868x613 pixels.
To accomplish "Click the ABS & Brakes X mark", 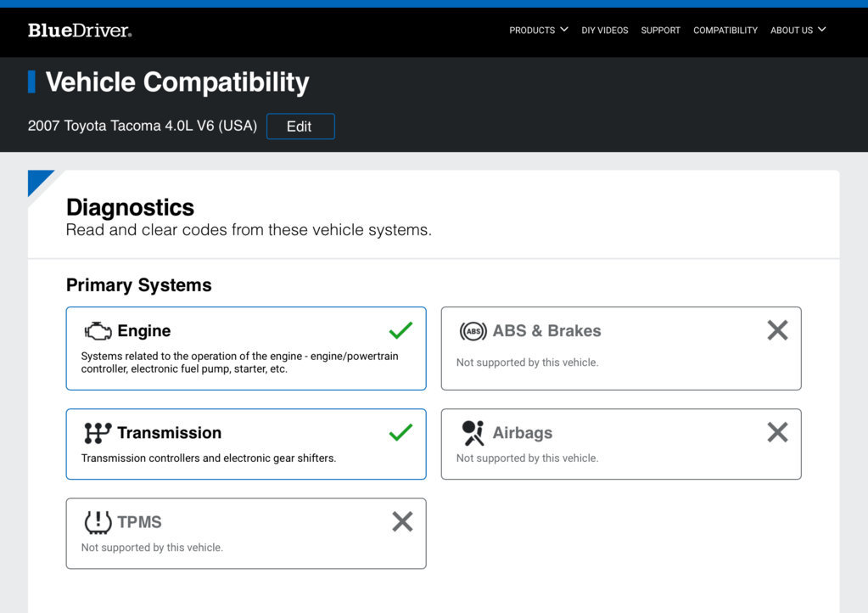I will [777, 330].
